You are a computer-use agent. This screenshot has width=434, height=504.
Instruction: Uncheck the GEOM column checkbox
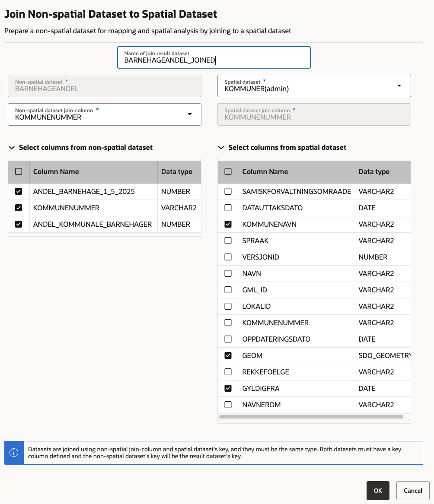[228, 355]
